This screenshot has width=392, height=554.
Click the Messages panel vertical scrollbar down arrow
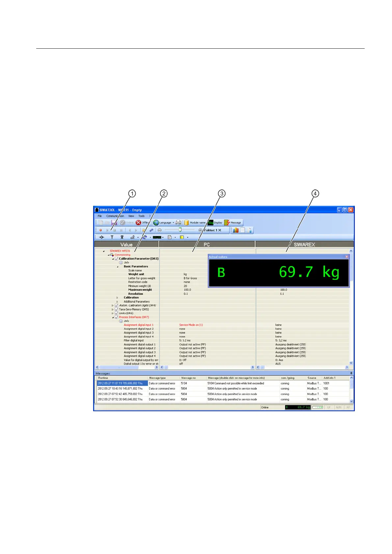pos(352,401)
